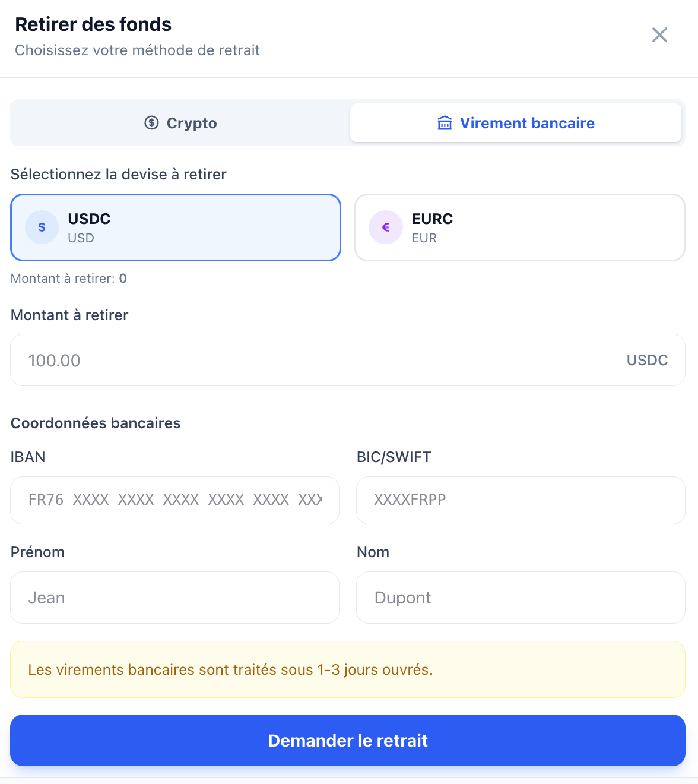The height and width of the screenshot is (784, 698).
Task: Click the dollar coin icon beside Crypto
Action: pos(152,123)
